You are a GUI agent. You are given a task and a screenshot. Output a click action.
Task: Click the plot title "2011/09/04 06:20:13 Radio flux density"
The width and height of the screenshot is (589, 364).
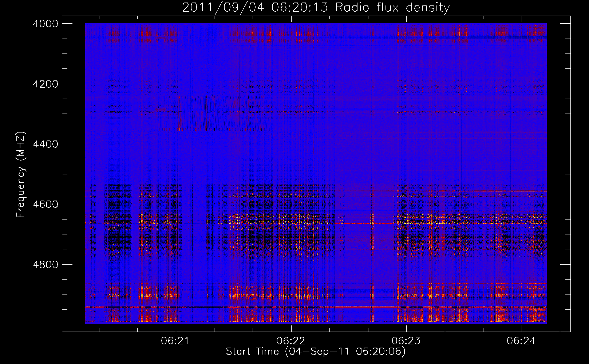pos(316,8)
